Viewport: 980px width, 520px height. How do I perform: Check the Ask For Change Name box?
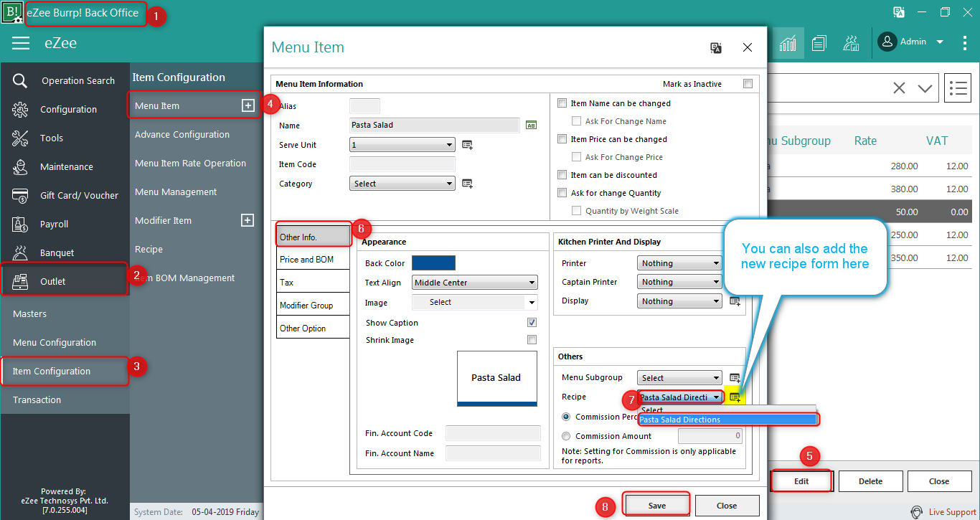click(x=577, y=121)
